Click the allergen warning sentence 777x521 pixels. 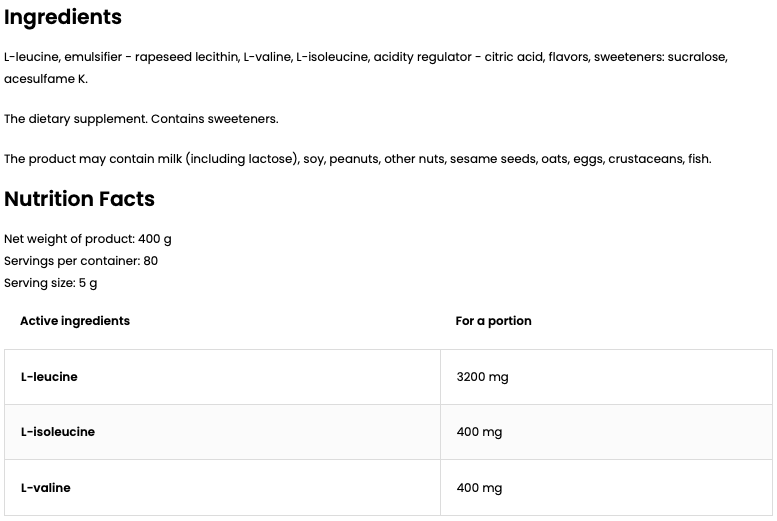(x=357, y=159)
